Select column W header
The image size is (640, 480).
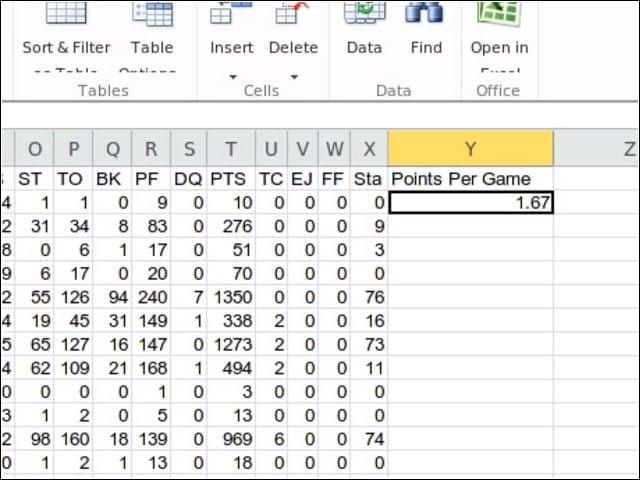[334, 149]
